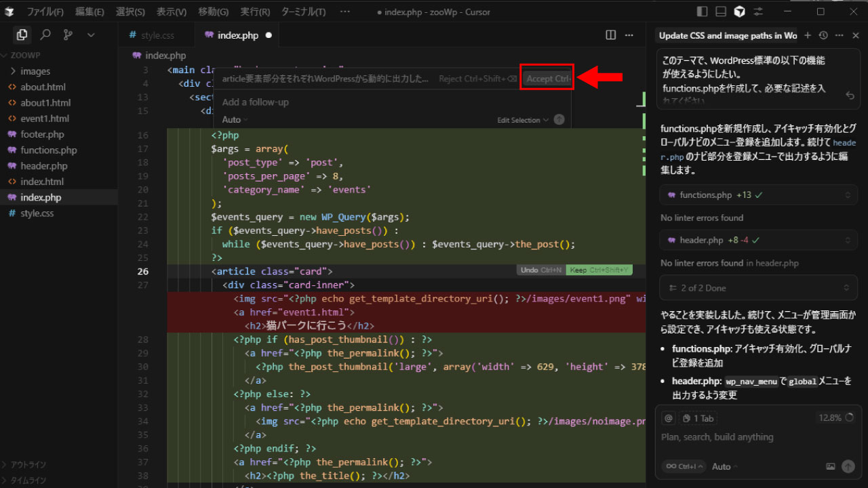The height and width of the screenshot is (488, 868).
Task: Split the editor to the right
Action: tap(611, 35)
